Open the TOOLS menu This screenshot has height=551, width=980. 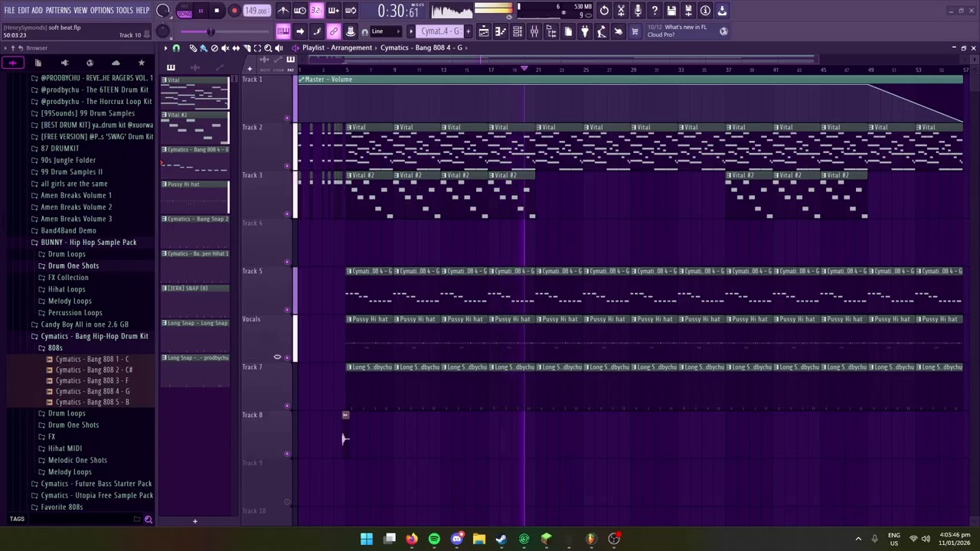[x=125, y=11]
